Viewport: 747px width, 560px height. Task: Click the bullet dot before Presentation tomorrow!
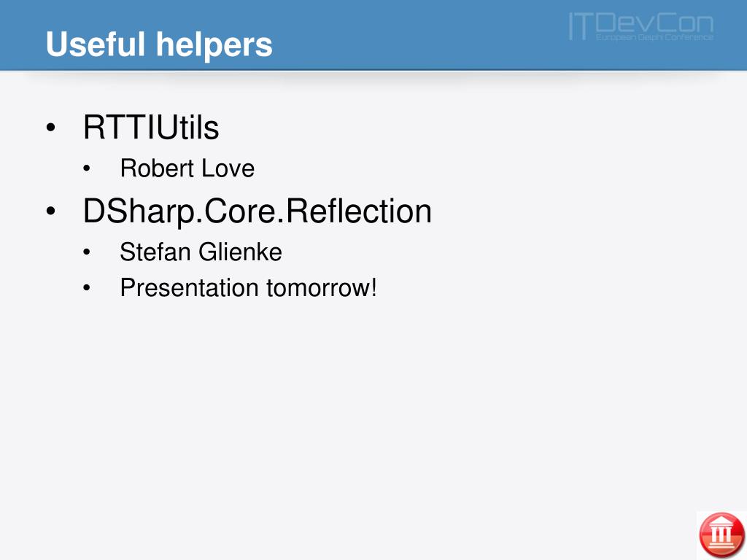(86, 287)
